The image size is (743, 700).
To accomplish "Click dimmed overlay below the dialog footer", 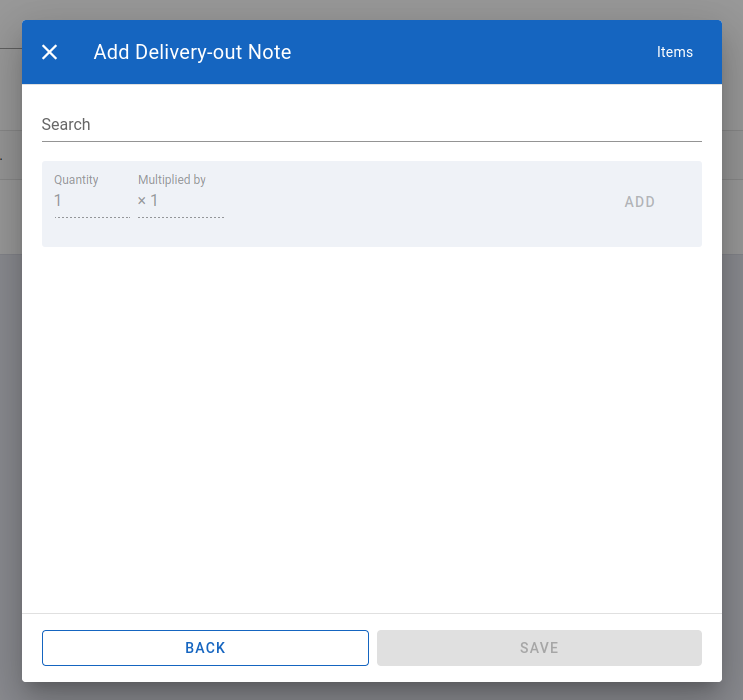I will 371,691.
